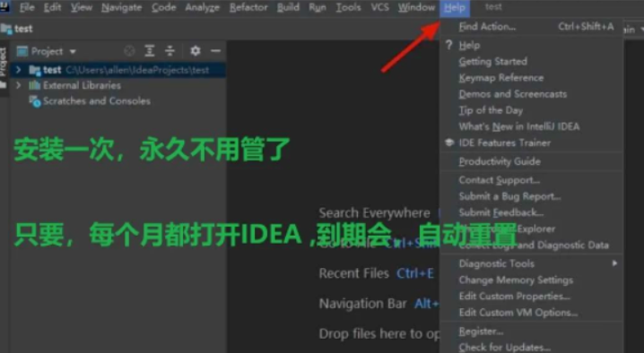Click the External Libraries icon

point(34,85)
